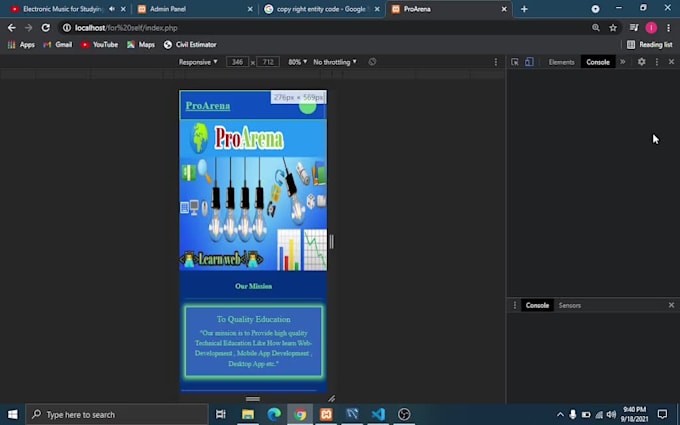Open drawer three-dot menu
Image resolution: width=680 pixels, height=425 pixels.
tap(515, 305)
